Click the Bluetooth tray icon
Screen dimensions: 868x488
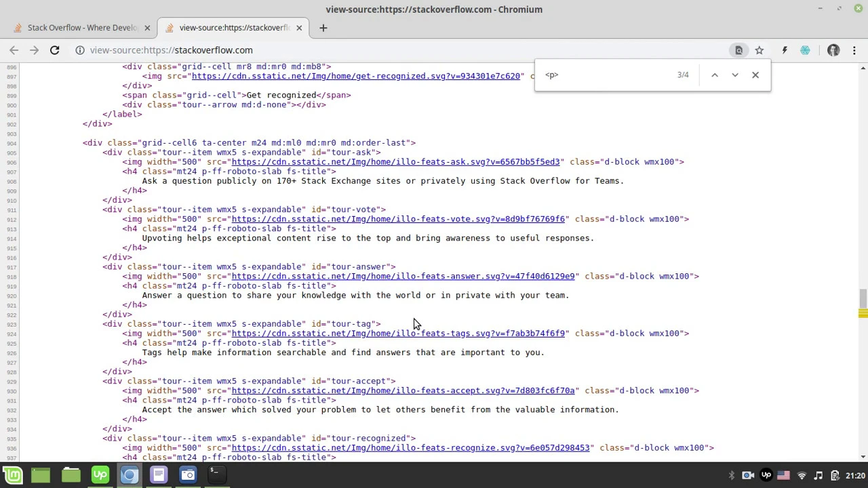coord(732,476)
